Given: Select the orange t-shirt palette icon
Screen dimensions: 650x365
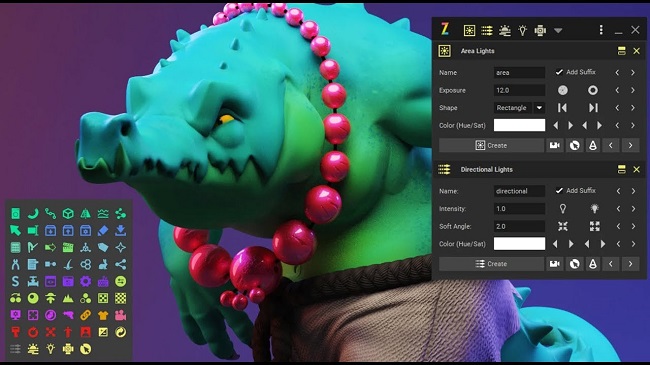Looking at the screenshot, I should [103, 315].
